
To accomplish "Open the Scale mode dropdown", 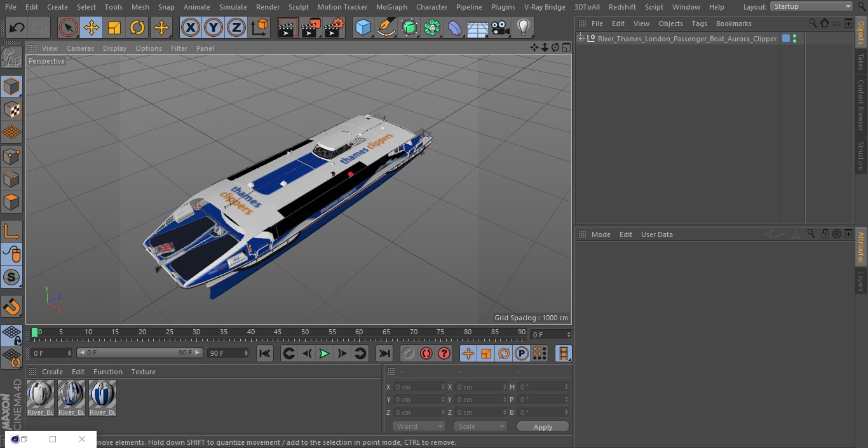I will (480, 426).
